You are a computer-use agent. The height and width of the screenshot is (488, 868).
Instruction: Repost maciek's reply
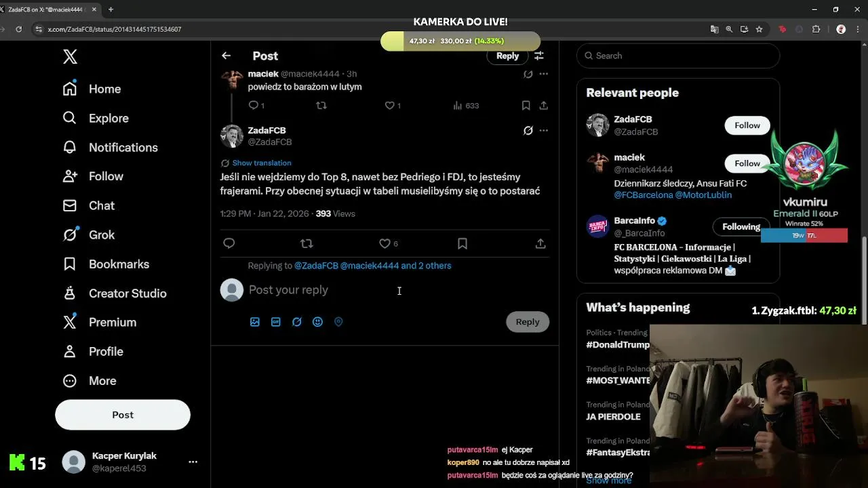point(321,105)
